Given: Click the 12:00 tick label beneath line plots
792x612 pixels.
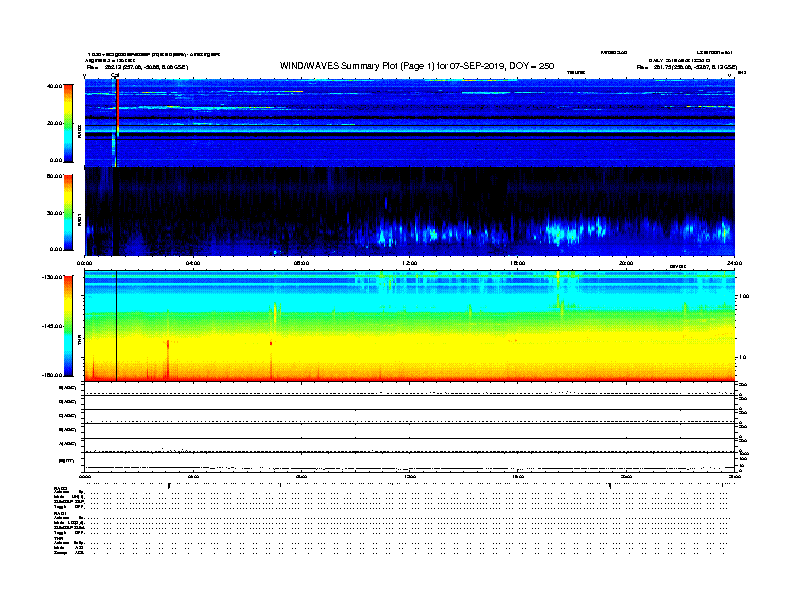Looking at the screenshot, I should point(410,477).
